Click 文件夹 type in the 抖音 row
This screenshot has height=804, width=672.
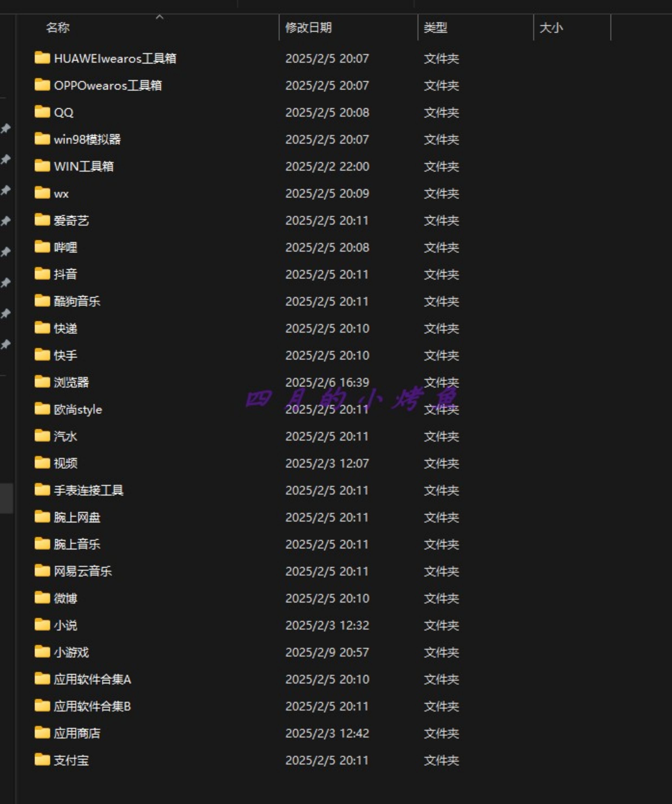click(441, 274)
